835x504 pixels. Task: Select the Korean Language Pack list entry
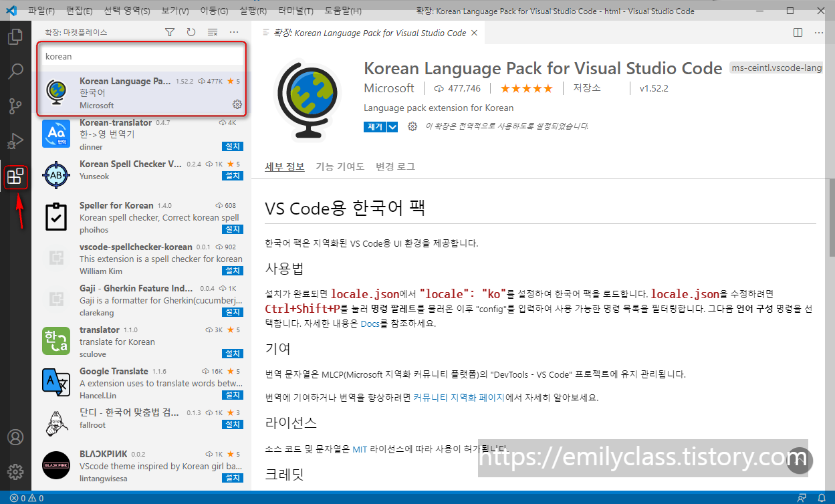coord(142,93)
